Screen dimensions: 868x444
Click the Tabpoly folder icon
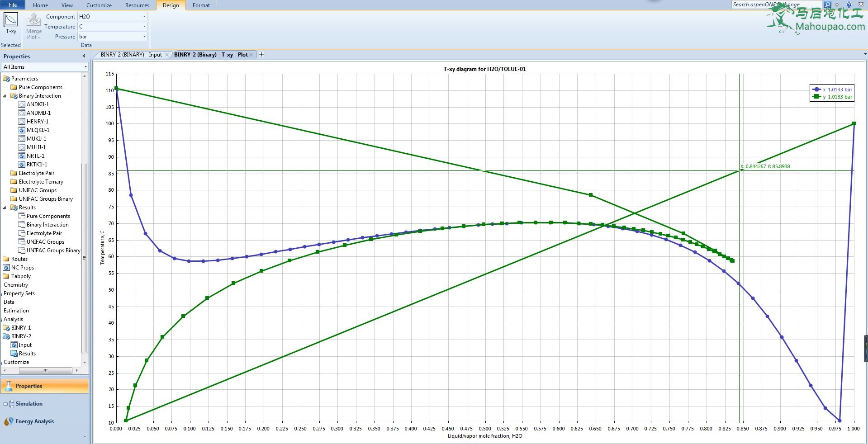6,276
